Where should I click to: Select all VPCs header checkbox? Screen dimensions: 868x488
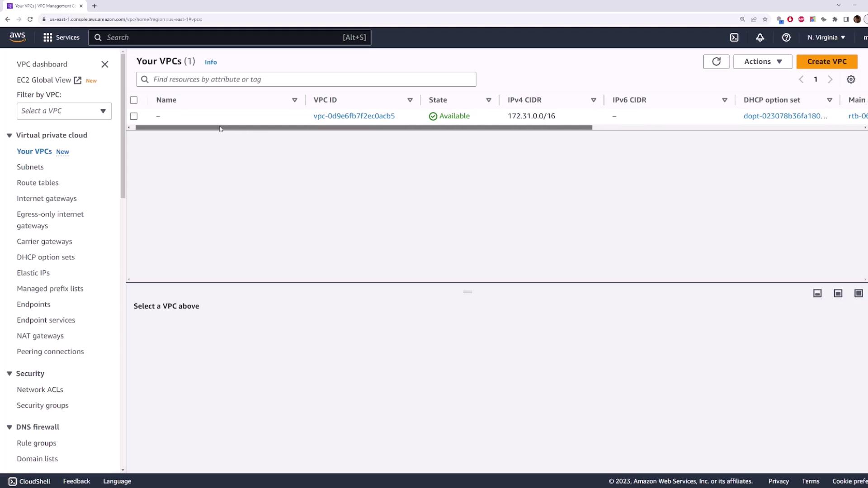pyautogui.click(x=134, y=100)
